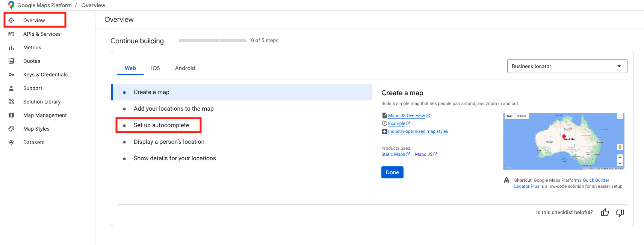Screen dimensions: 644x245
Task: Click the Google Maps Platform logo icon
Action: [11, 5]
